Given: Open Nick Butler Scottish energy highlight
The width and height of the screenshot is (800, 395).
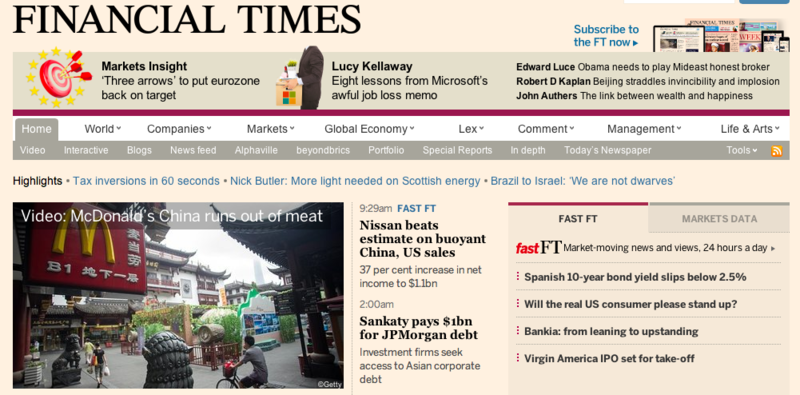Looking at the screenshot, I should coord(355,181).
